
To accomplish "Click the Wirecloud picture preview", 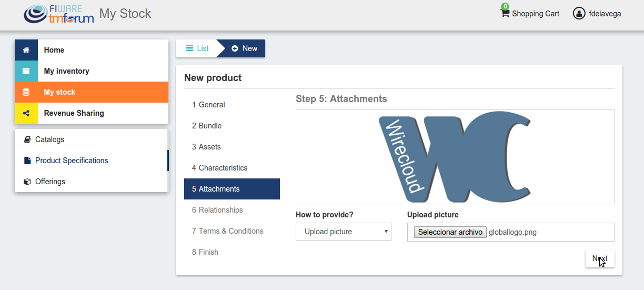I will click(455, 157).
